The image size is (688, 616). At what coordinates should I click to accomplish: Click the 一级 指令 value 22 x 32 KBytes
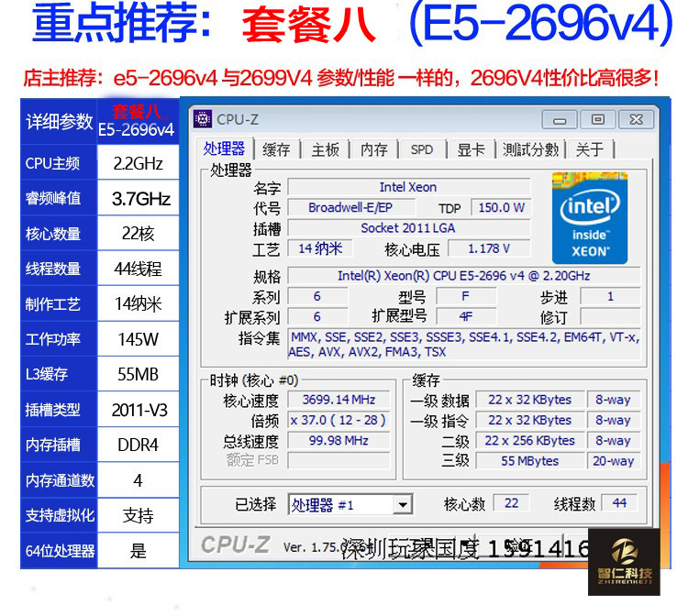[x=530, y=420]
